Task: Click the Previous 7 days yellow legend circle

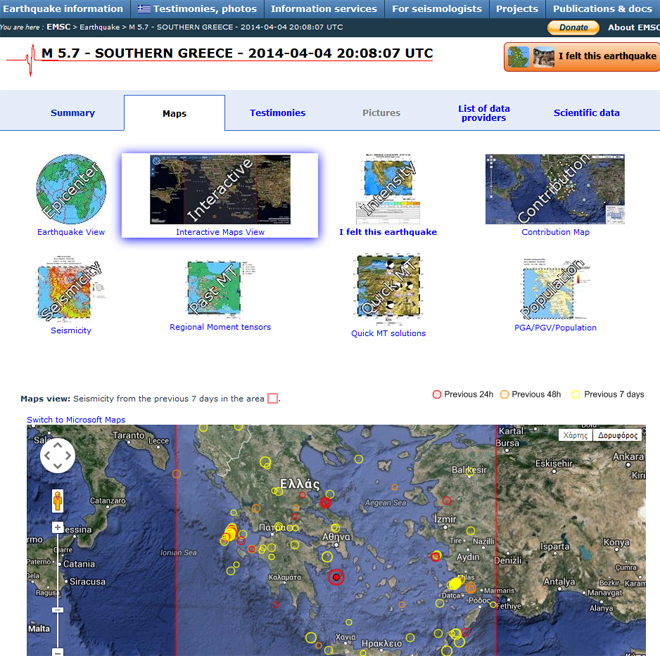Action: (x=575, y=395)
